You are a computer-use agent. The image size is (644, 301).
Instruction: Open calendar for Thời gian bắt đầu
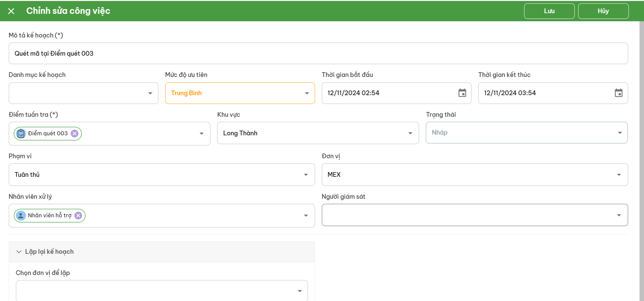(462, 93)
